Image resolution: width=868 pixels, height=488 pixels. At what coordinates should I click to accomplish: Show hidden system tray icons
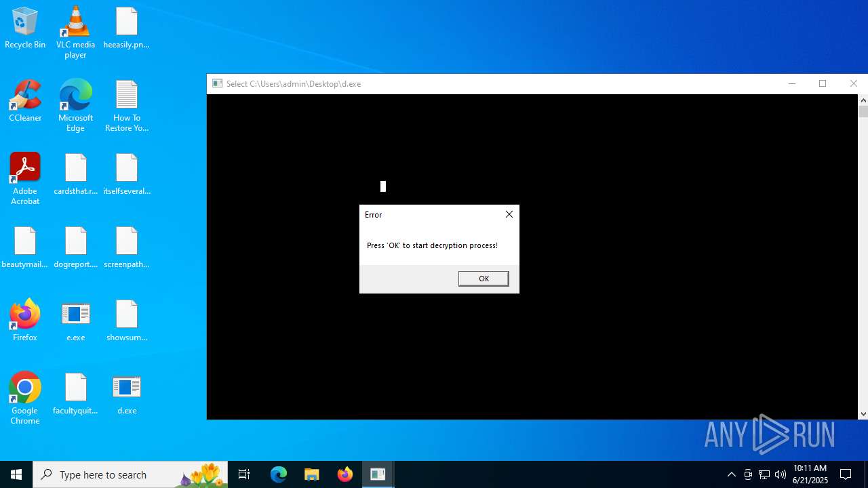731,474
